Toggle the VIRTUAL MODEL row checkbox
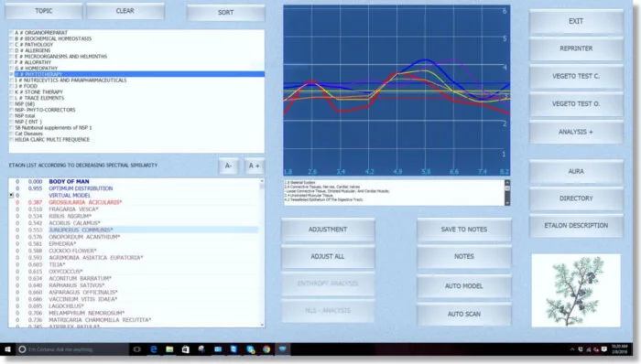Viewport: 641px width, 364px height. pyautogui.click(x=11, y=196)
